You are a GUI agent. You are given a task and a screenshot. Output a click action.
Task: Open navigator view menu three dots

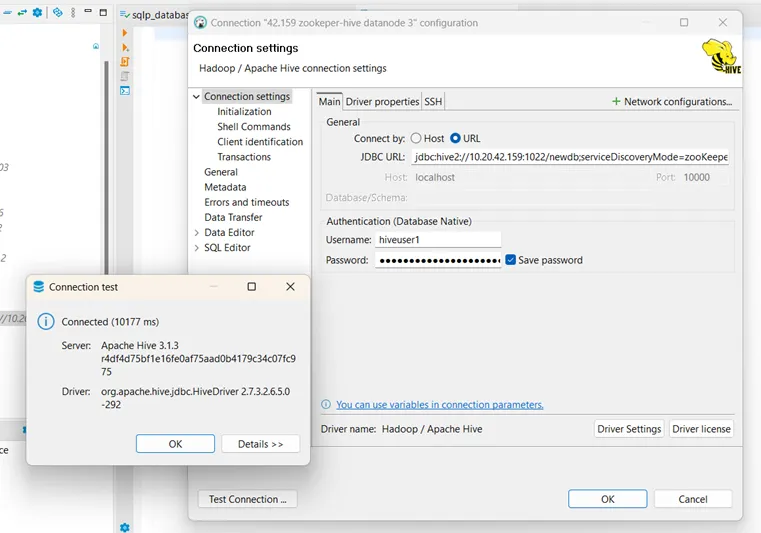(73, 13)
